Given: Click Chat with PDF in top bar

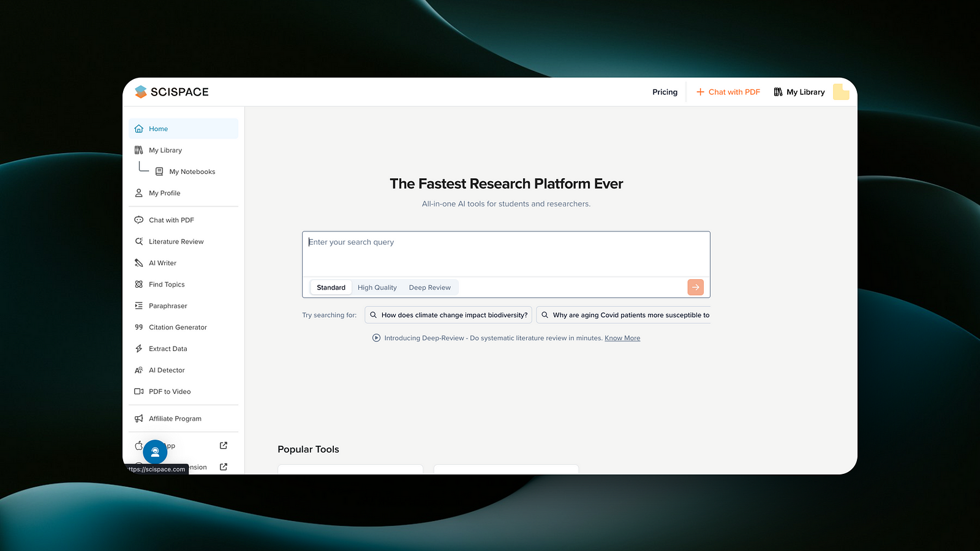Looking at the screenshot, I should pyautogui.click(x=728, y=92).
